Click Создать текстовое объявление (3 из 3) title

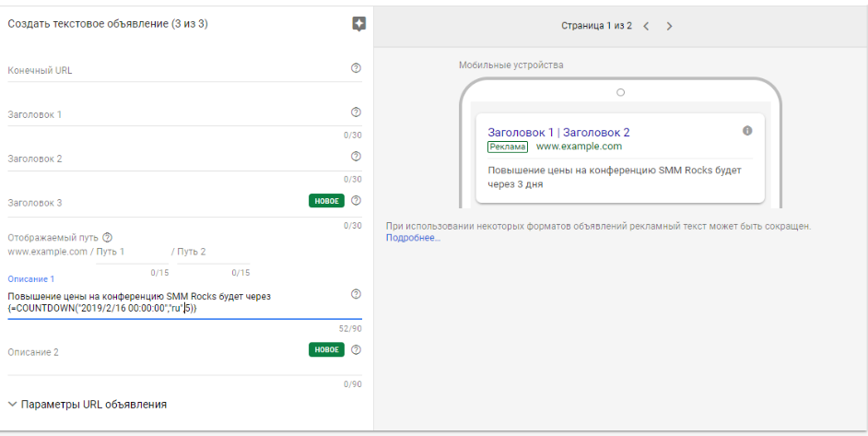click(x=108, y=24)
